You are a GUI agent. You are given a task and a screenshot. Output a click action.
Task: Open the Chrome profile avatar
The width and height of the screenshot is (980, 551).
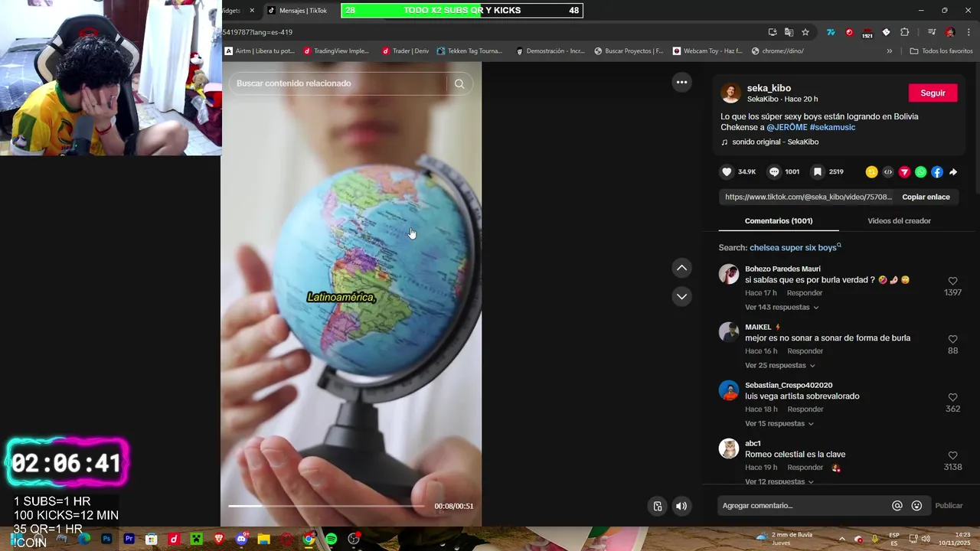click(x=950, y=32)
